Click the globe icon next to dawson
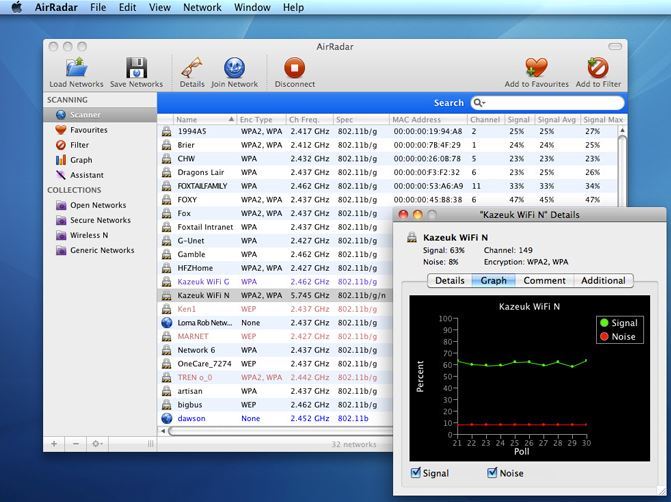671x502 pixels. pyautogui.click(x=166, y=418)
